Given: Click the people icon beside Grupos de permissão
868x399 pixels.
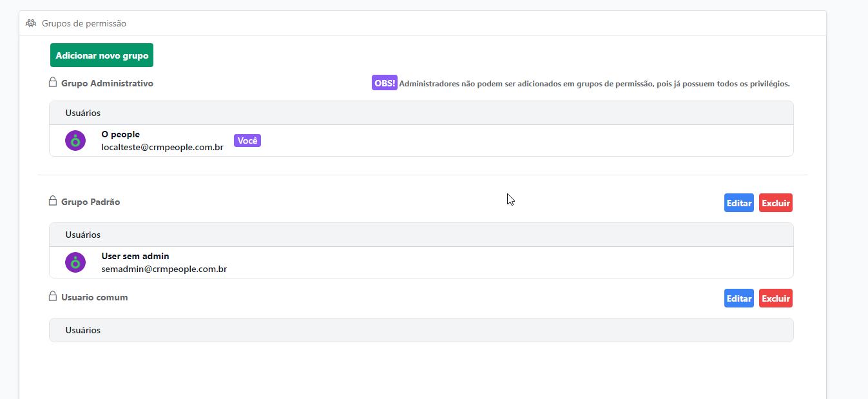Looking at the screenshot, I should coord(31,23).
